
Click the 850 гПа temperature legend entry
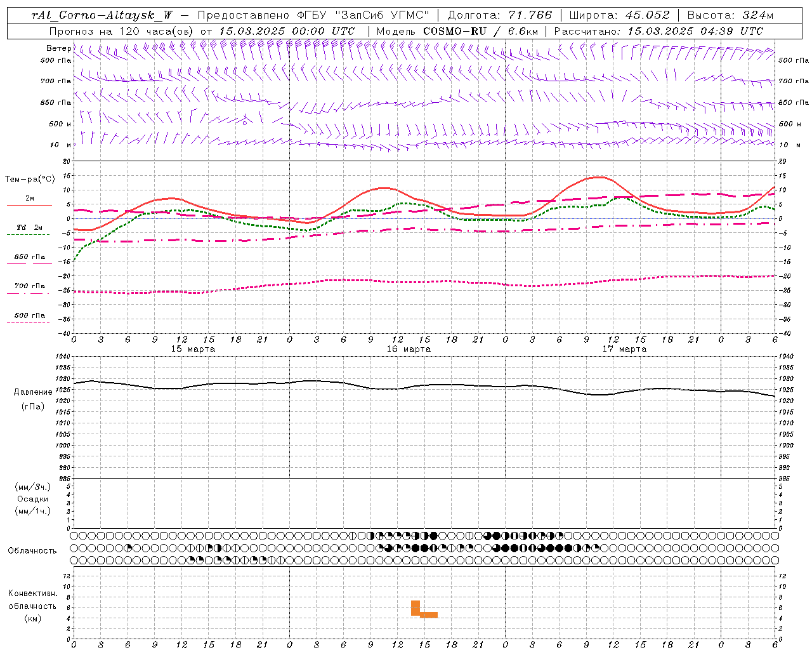point(29,259)
